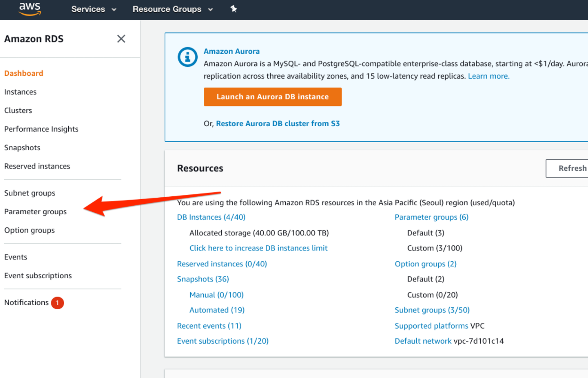Click the Resources section heading
This screenshot has width=588, height=378.
(x=200, y=169)
